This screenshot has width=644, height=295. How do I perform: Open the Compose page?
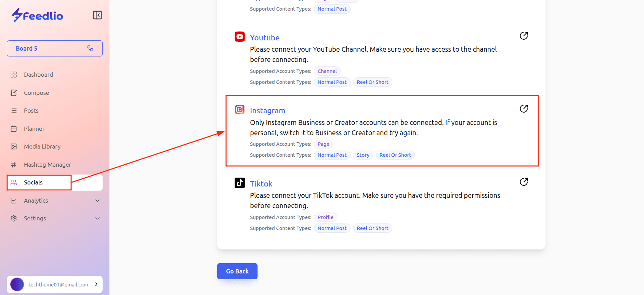click(x=36, y=93)
